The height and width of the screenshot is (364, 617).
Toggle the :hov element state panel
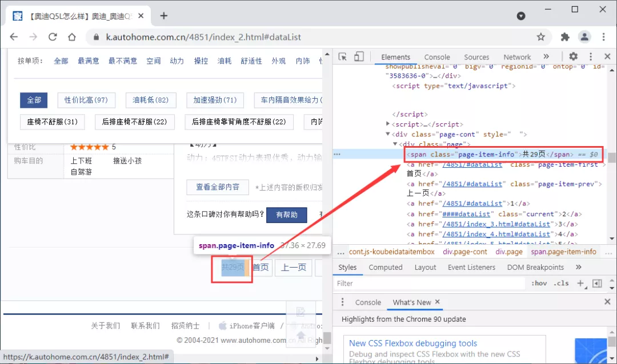(x=539, y=283)
